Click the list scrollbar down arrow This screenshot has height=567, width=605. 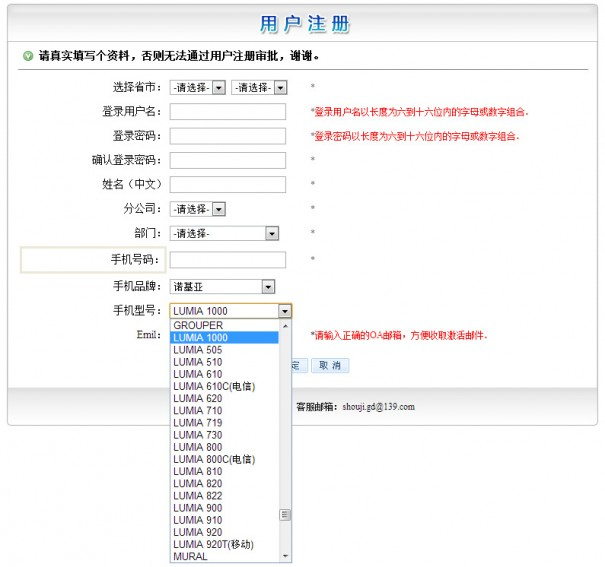coord(285,556)
